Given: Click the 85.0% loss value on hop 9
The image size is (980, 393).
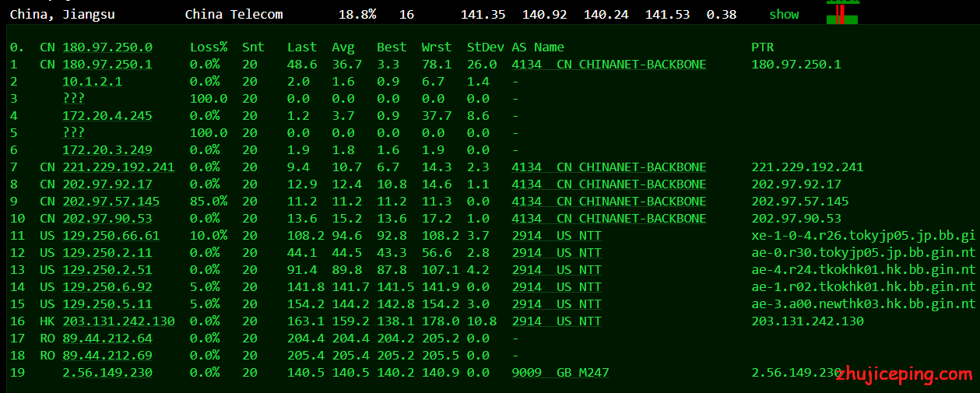Looking at the screenshot, I should point(209,202).
